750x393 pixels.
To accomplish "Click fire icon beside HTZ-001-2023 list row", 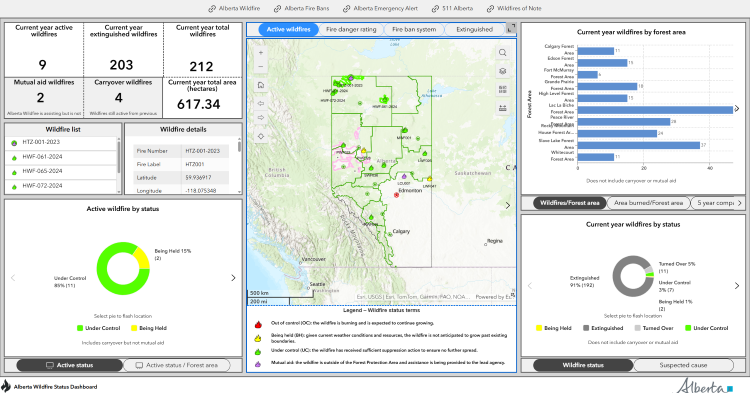I will pyautogui.click(x=14, y=143).
